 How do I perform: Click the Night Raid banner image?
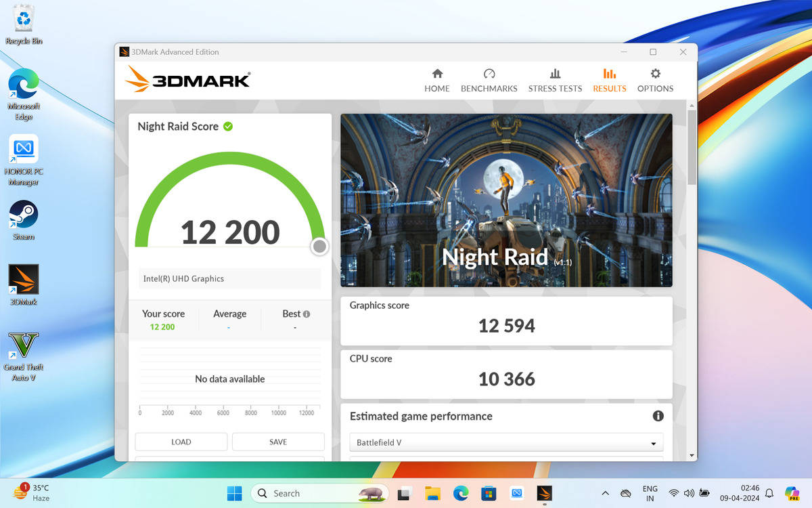506,200
